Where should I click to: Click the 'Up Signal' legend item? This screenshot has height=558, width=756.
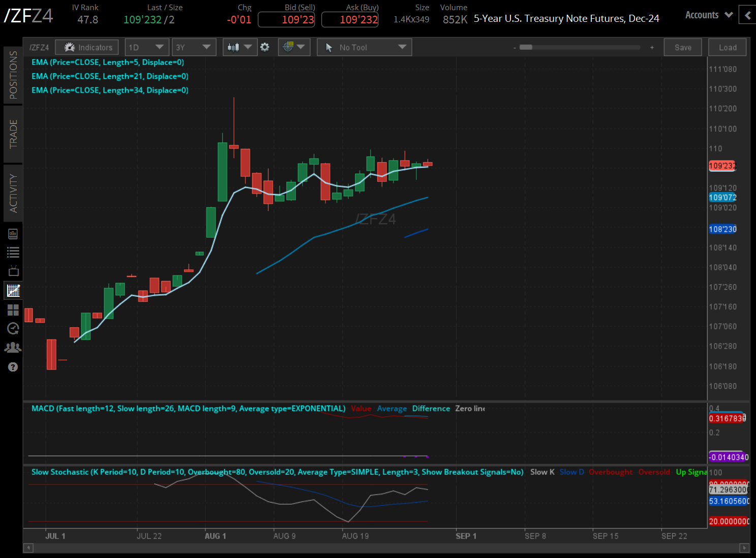click(x=691, y=472)
